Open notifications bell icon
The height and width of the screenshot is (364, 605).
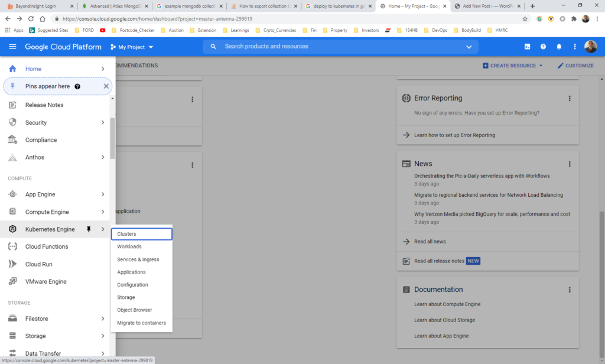pos(559,47)
